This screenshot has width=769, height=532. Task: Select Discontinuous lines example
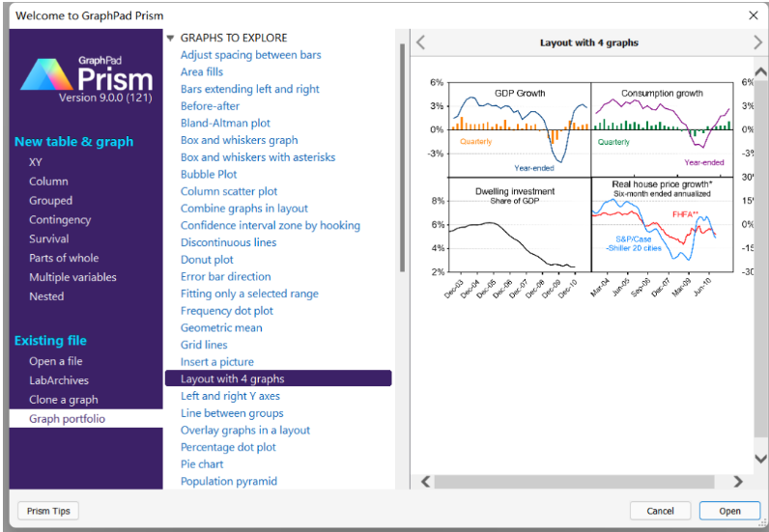click(228, 242)
